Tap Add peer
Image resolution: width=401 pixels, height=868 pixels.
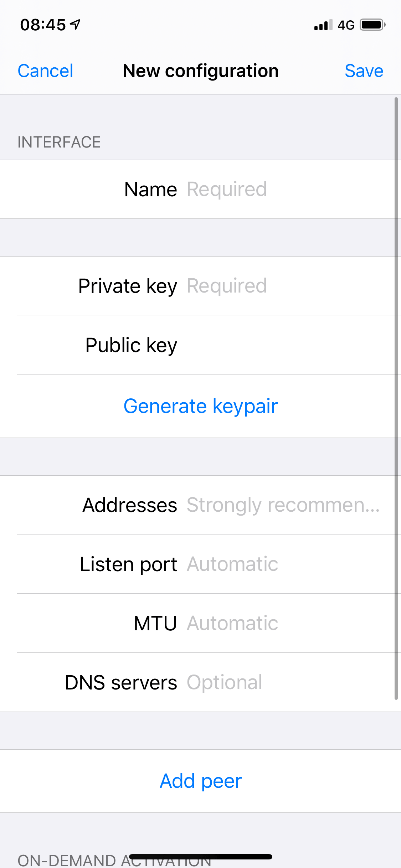pyautogui.click(x=201, y=781)
